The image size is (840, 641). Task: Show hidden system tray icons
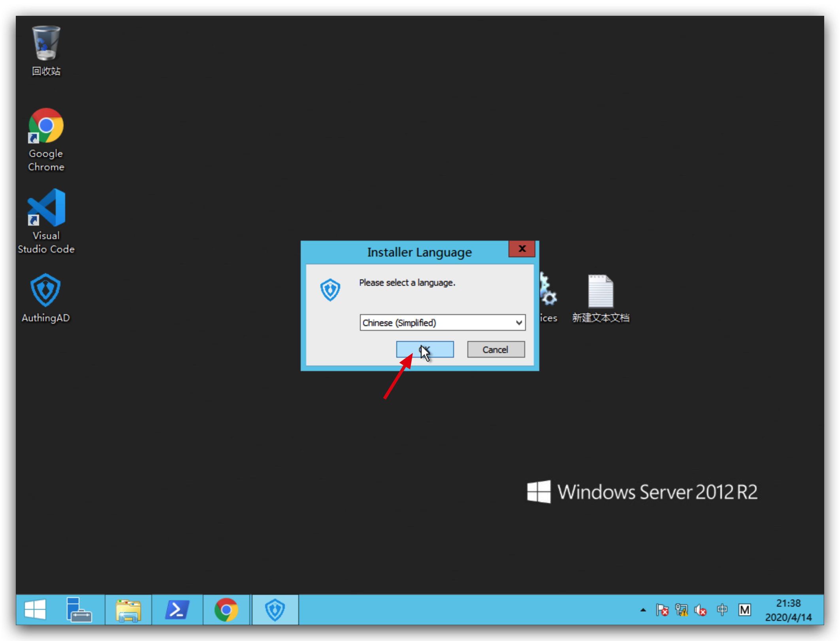point(643,610)
